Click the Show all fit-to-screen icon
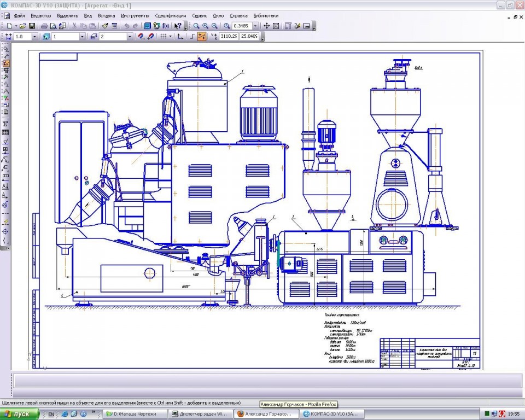Viewport: 525px width, 420px height. coord(276,26)
